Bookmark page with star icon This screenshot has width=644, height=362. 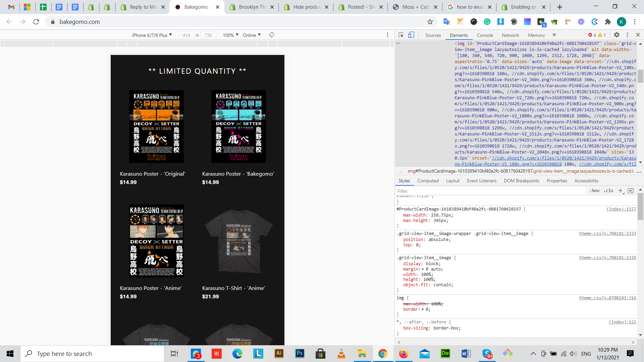430,22
